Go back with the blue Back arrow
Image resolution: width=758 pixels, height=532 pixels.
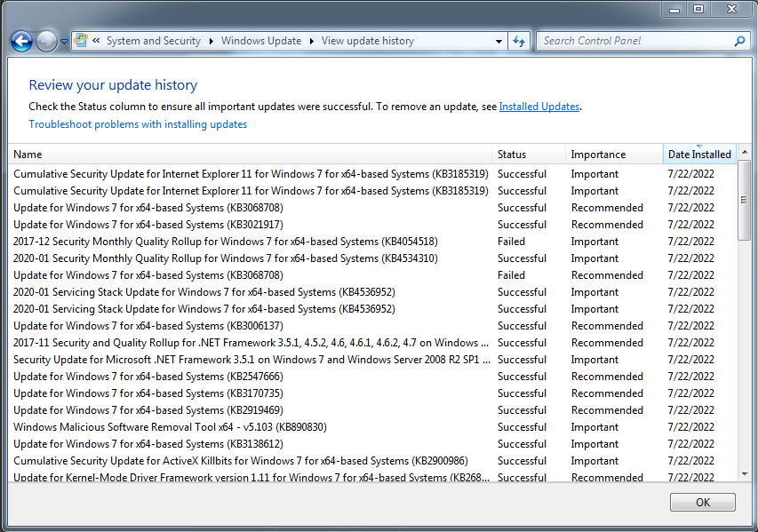pyautogui.click(x=21, y=41)
